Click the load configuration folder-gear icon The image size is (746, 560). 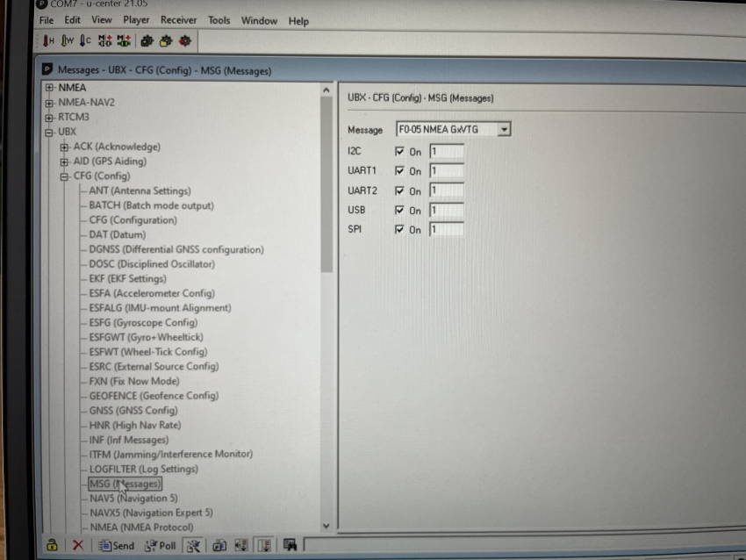pos(166,41)
